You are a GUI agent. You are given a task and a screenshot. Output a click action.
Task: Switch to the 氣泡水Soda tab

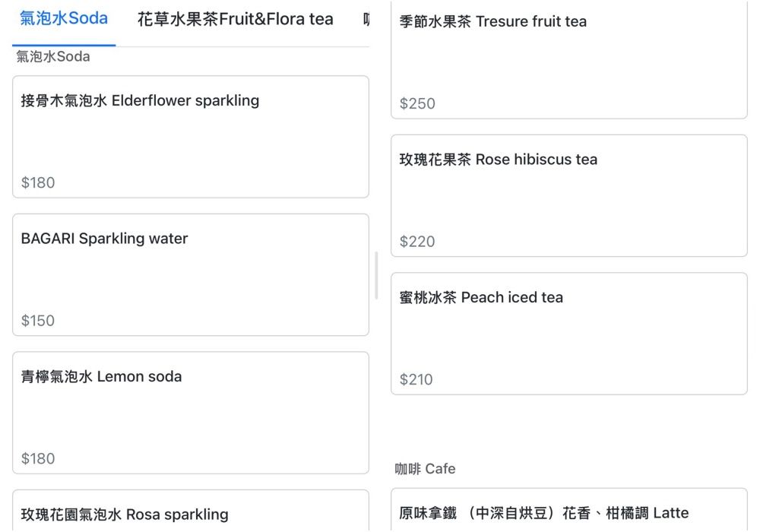pyautogui.click(x=64, y=19)
